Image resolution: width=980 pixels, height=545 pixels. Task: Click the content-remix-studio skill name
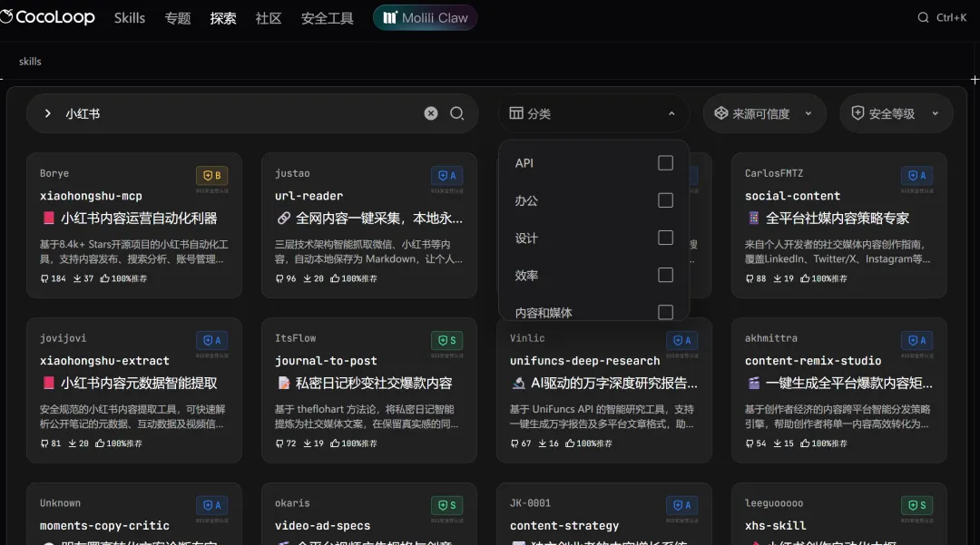click(x=813, y=361)
